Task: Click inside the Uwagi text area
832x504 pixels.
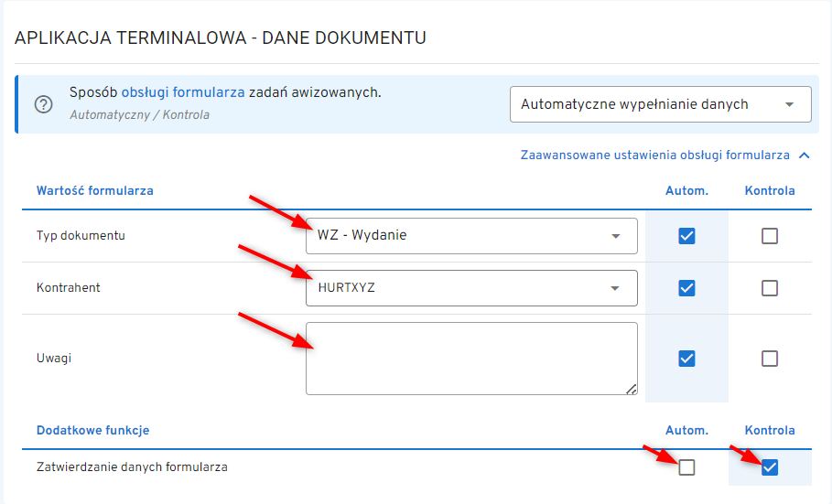Action: click(x=467, y=358)
